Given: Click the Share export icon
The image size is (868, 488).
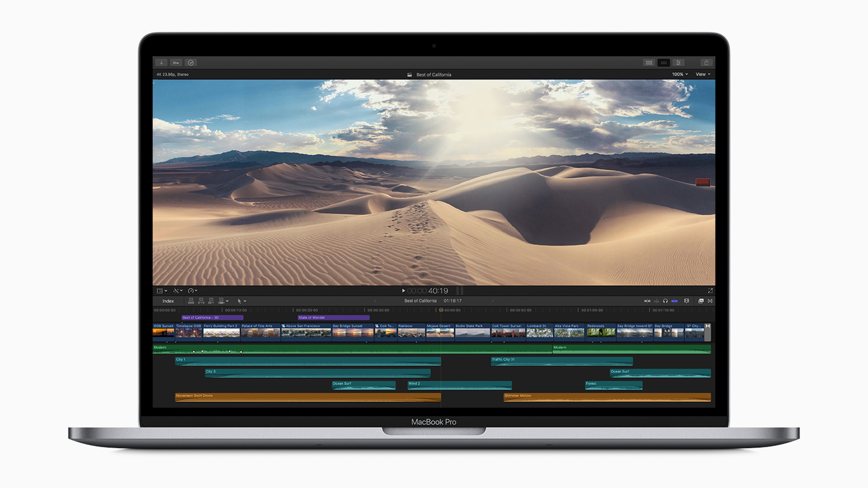Looking at the screenshot, I should pos(706,63).
